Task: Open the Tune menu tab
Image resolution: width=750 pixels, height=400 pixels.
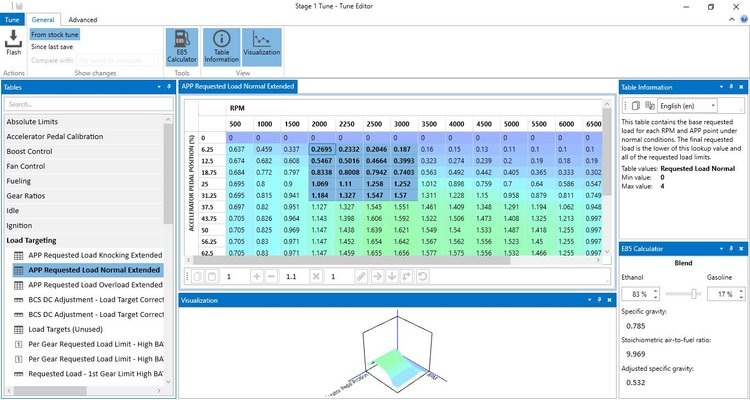Action: point(12,19)
